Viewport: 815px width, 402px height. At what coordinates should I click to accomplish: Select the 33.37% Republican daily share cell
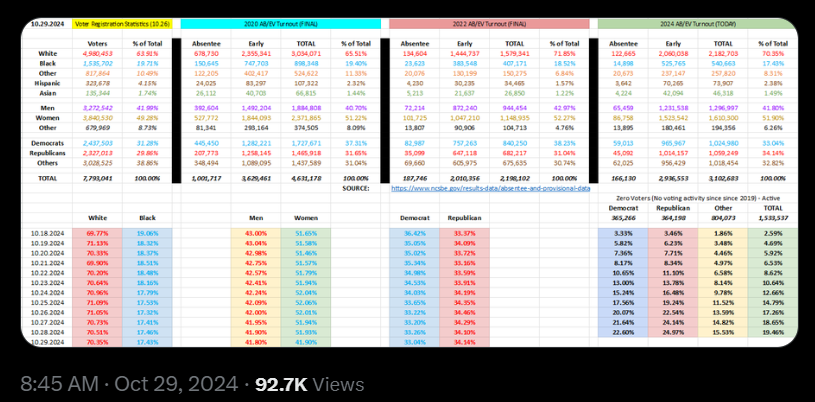(x=464, y=233)
